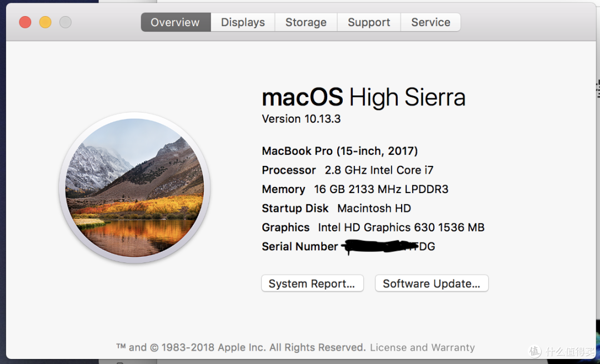Click the 16 GB 2133 MHz LPDDR3 memory text
The width and height of the screenshot is (600, 364).
(381, 189)
